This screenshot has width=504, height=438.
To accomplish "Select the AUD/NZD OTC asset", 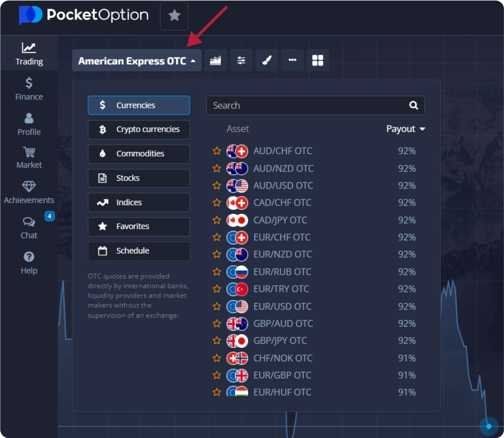I will click(315, 168).
